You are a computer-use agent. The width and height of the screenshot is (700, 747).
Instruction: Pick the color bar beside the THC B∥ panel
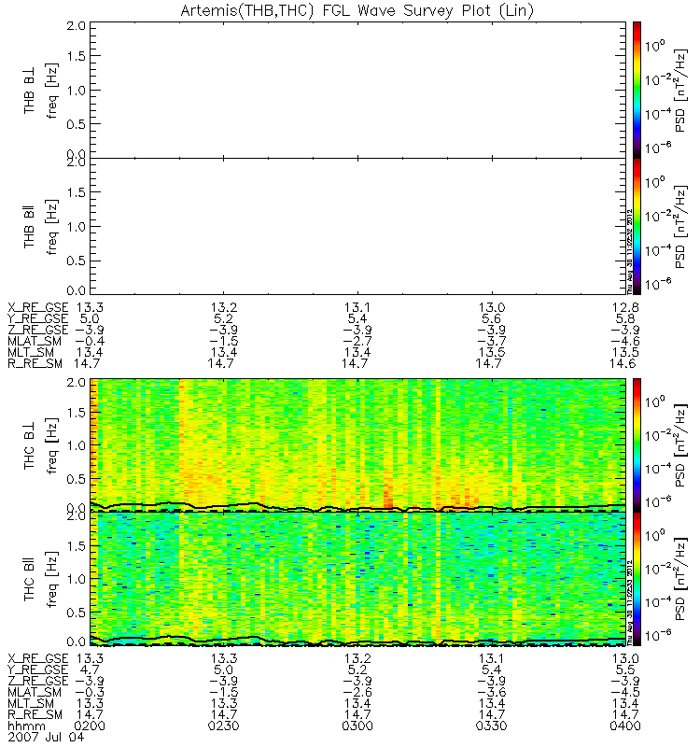[x=637, y=579]
